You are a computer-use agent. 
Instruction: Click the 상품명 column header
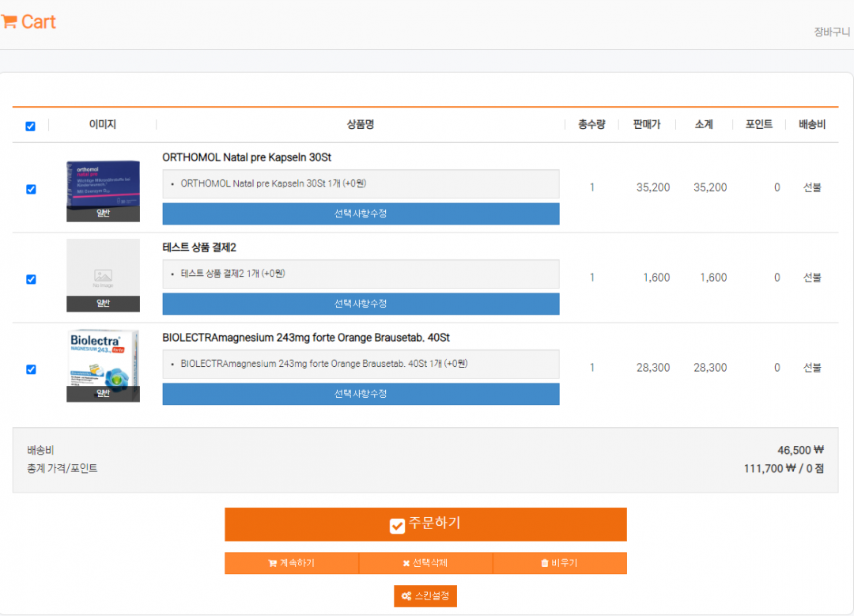(361, 125)
